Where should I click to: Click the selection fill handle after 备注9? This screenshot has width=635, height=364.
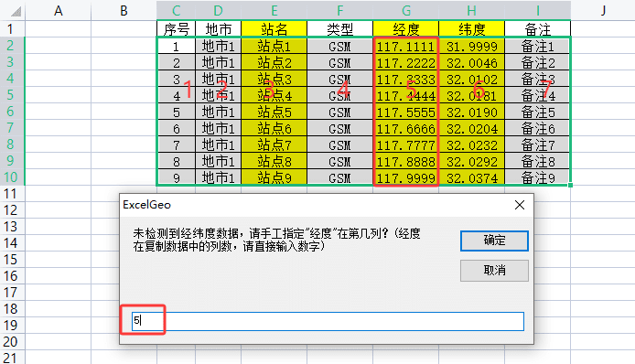coord(570,185)
